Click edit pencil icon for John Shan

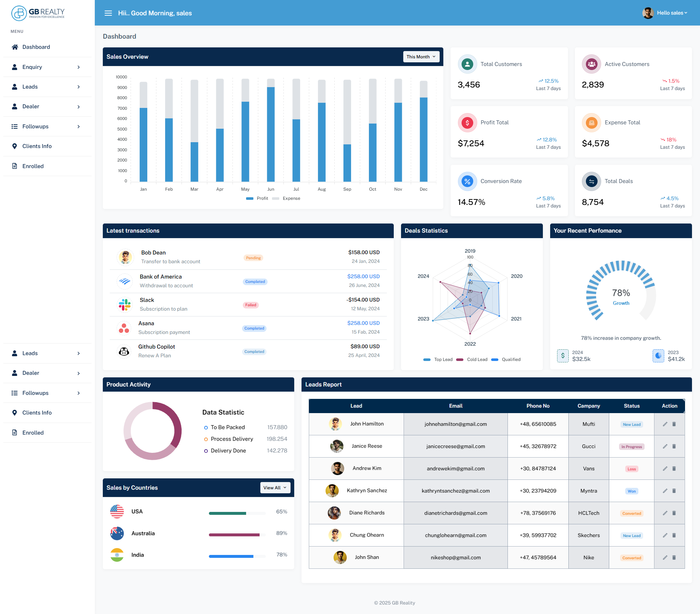click(x=665, y=557)
